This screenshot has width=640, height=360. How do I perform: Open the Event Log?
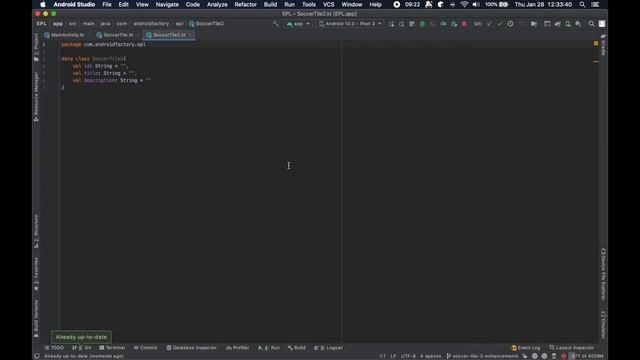pyautogui.click(x=526, y=348)
